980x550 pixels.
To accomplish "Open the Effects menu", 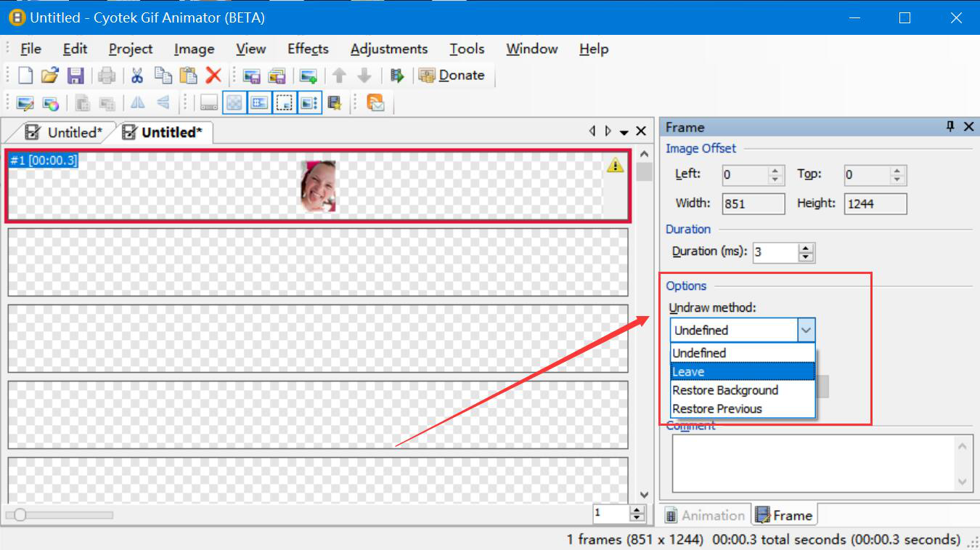I will [308, 49].
